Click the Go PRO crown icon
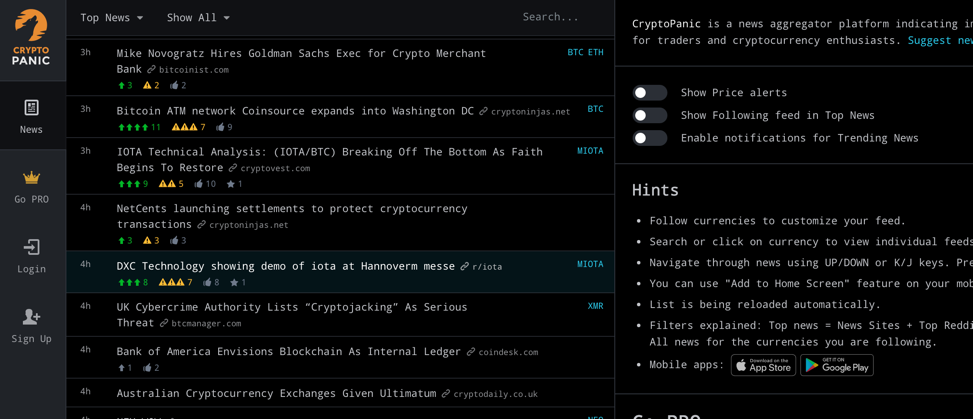The width and height of the screenshot is (973, 419). click(x=31, y=178)
